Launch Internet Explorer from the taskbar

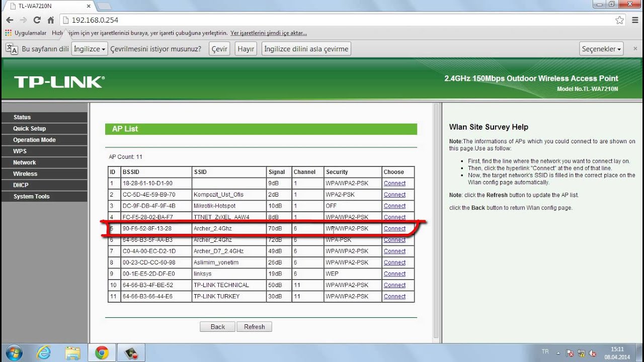44,352
